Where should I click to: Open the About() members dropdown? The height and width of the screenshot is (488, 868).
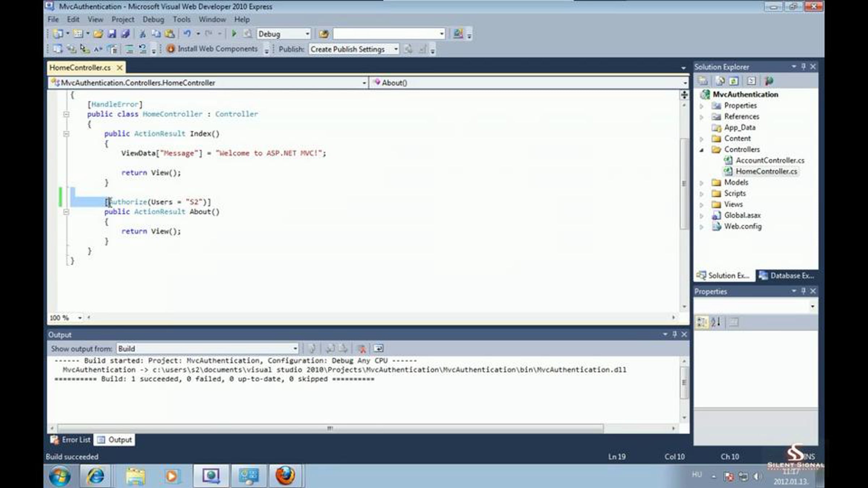pyautogui.click(x=685, y=83)
